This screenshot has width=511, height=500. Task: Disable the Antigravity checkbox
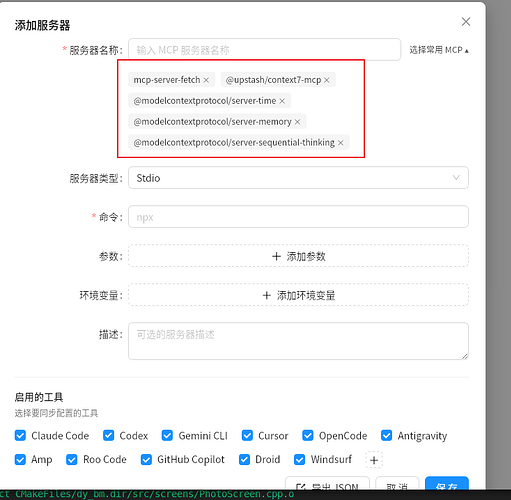pyautogui.click(x=387, y=435)
